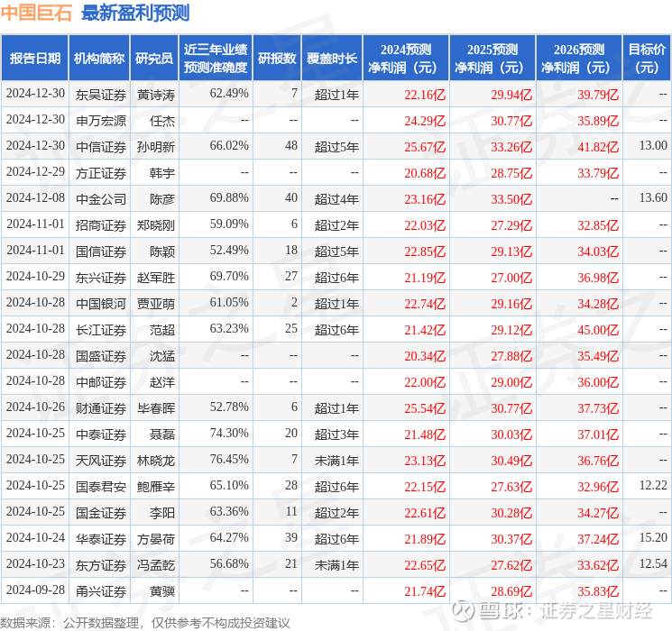Click the 2025预测净利润 column header
672x631 pixels.
pyautogui.click(x=492, y=59)
